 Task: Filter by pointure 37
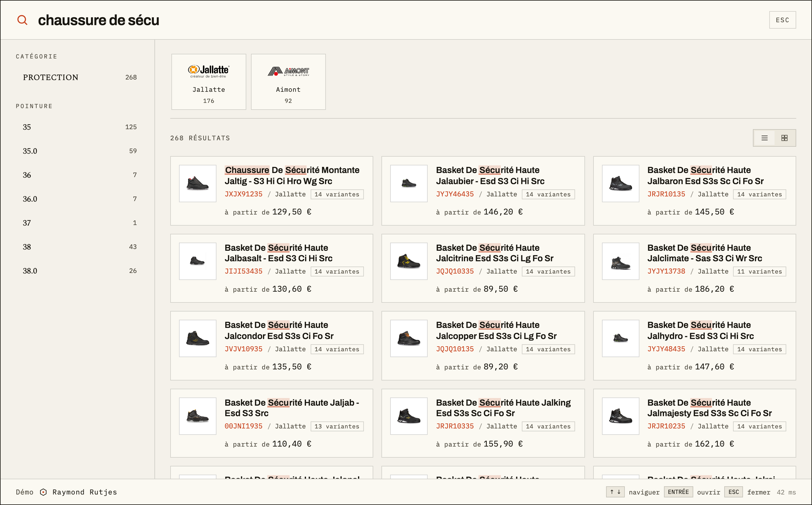point(80,223)
